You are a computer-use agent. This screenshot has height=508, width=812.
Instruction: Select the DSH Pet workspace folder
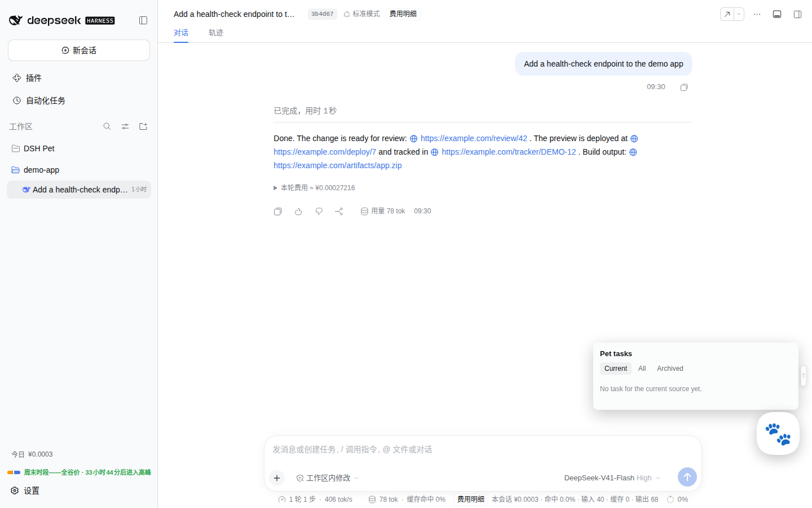[79, 148]
